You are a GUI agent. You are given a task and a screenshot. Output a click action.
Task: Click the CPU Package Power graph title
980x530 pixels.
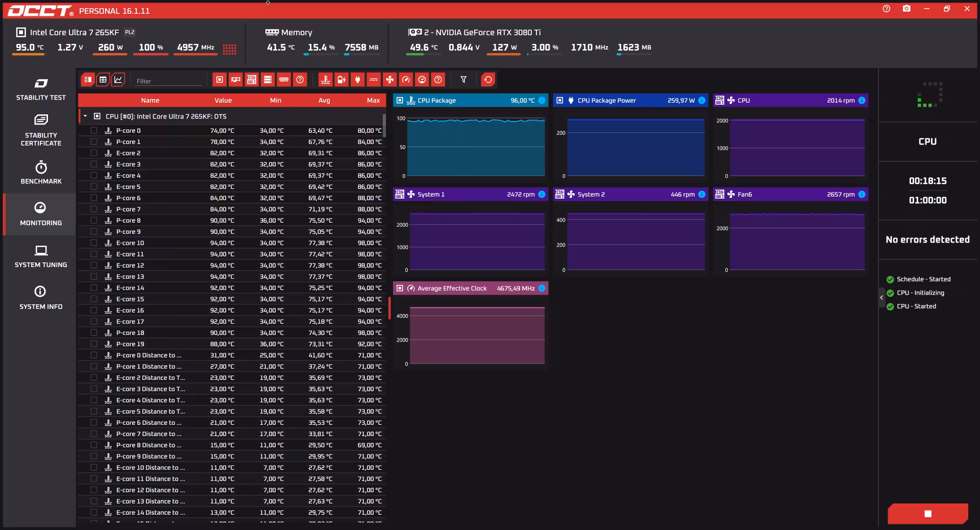606,101
